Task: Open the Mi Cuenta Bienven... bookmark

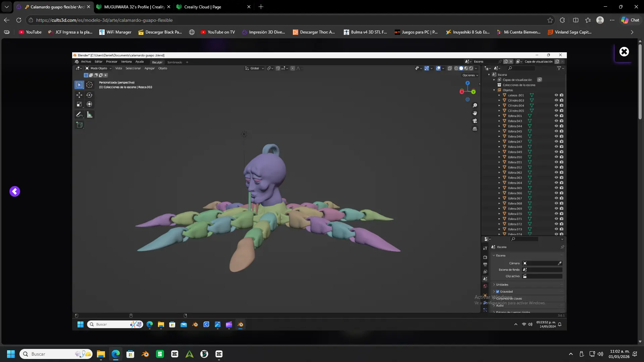Action: tap(519, 32)
